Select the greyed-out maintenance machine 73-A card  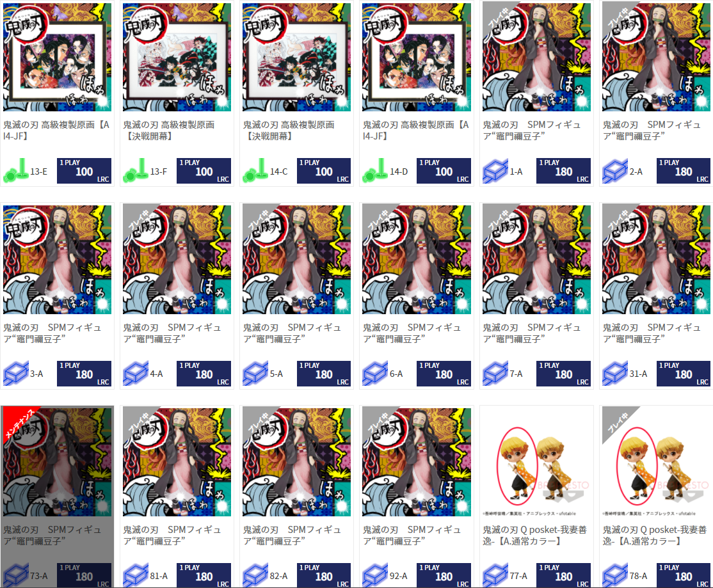pos(58,497)
